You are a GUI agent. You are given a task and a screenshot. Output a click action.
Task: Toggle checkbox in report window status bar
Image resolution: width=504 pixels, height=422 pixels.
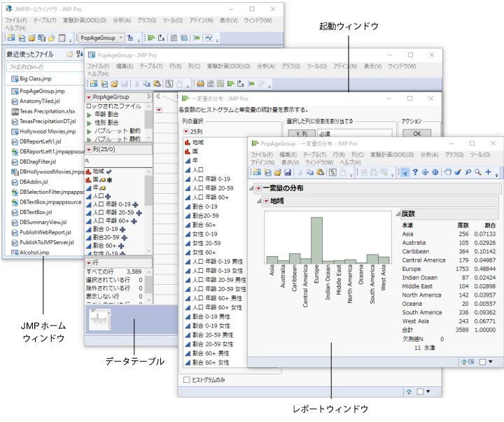482,362
